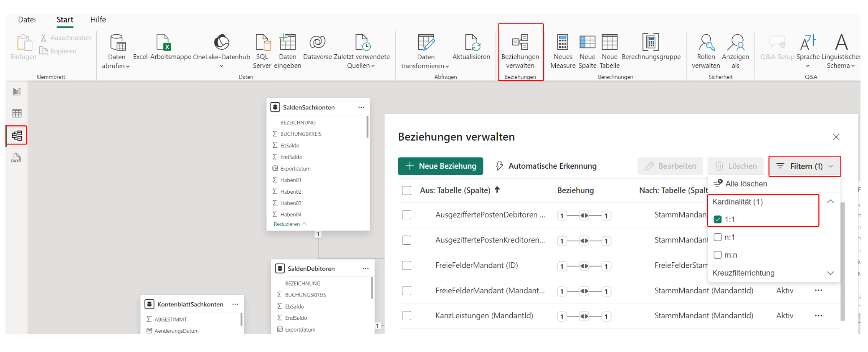
Task: Open the model view in sidebar
Action: (17, 135)
